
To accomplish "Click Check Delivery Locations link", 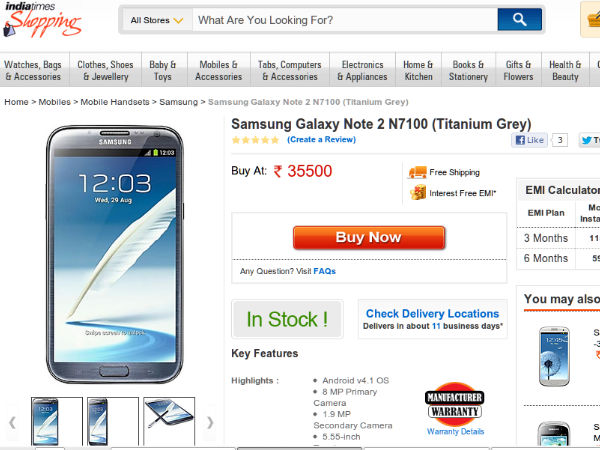I will pos(432,313).
